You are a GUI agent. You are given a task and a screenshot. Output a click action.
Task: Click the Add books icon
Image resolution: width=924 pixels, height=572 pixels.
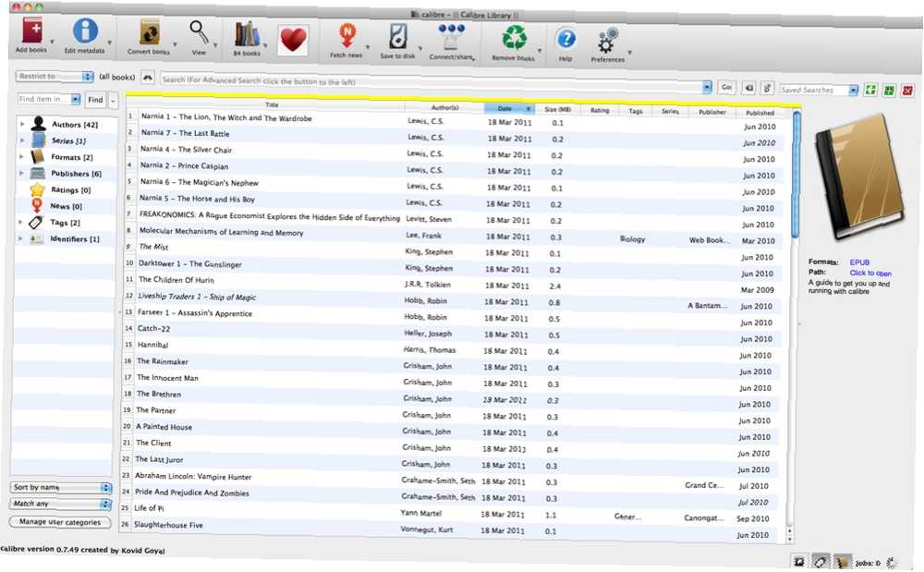point(31,30)
